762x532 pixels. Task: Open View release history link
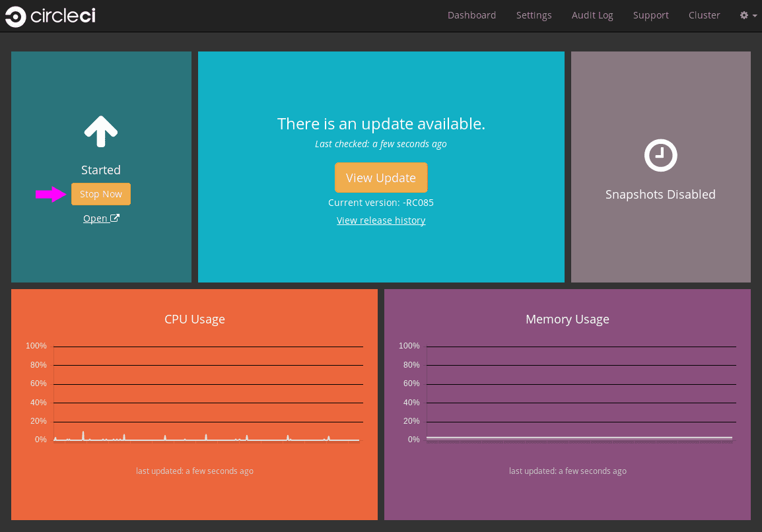(381, 220)
